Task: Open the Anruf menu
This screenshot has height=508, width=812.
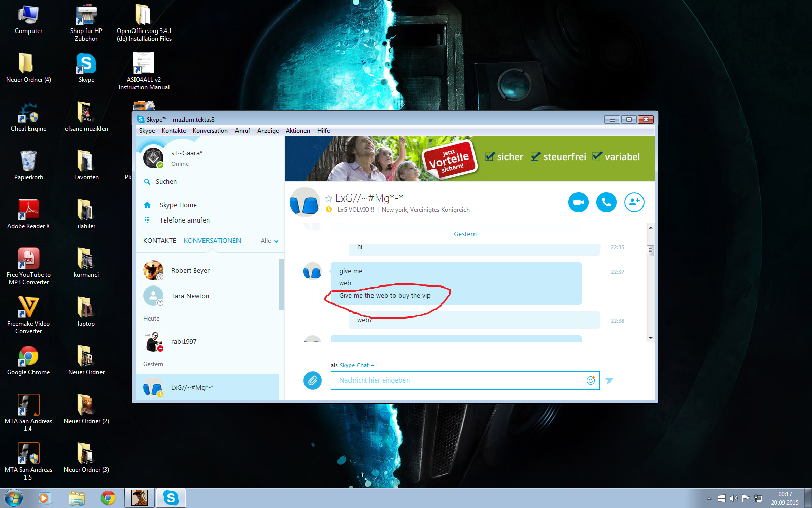Action: coord(243,131)
